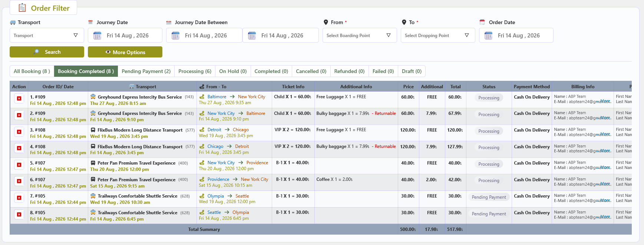
Task: Click Additional Info column header
Action: pyautogui.click(x=356, y=87)
